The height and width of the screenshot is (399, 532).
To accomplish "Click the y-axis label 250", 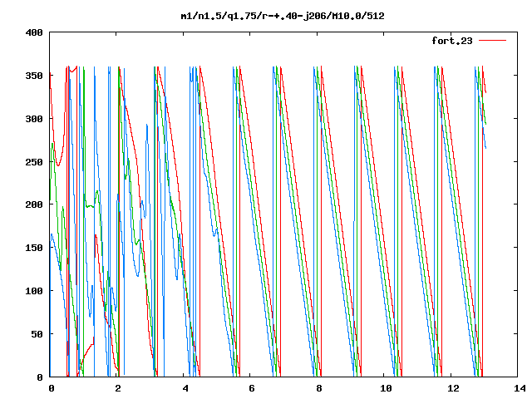I will coord(34,162).
